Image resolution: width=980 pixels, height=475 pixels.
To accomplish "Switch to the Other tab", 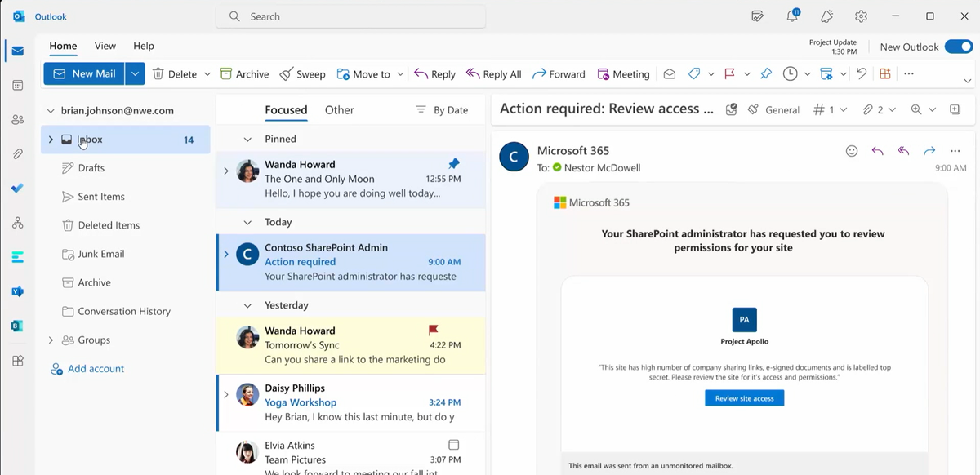I will [339, 110].
